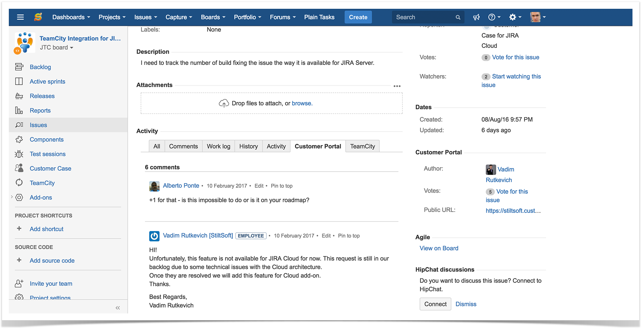Open the help question mark menu
The image size is (644, 330).
point(494,17)
